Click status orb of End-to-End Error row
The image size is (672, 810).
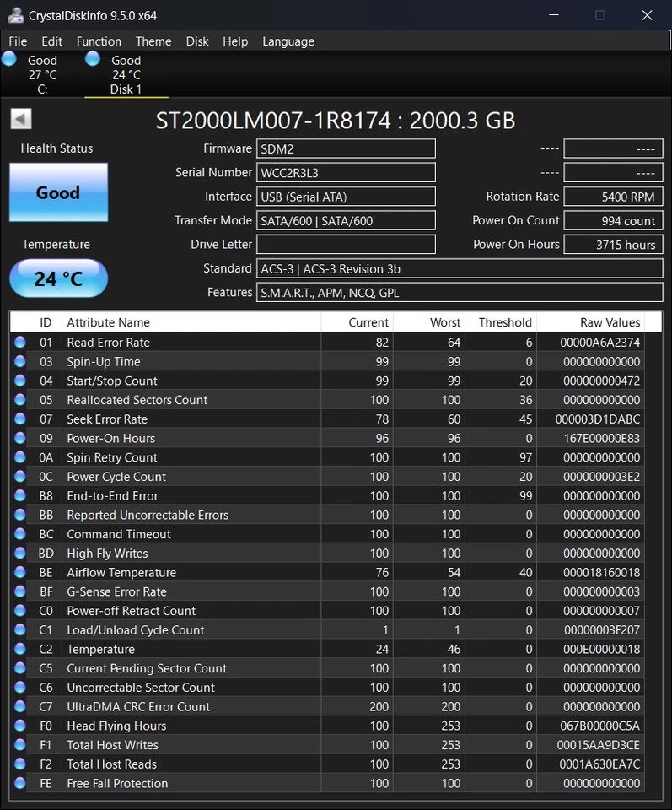pos(20,495)
